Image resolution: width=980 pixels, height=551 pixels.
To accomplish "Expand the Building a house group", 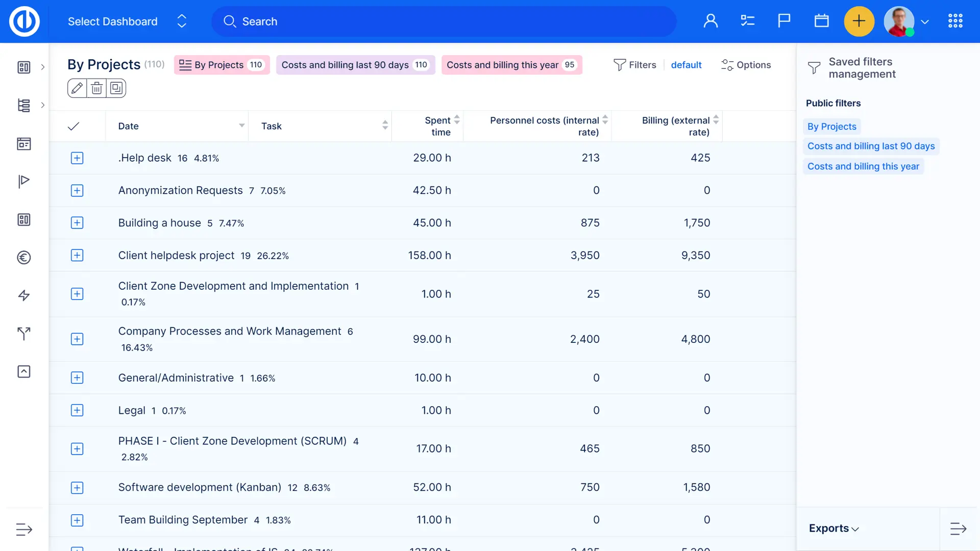I will click(x=77, y=223).
